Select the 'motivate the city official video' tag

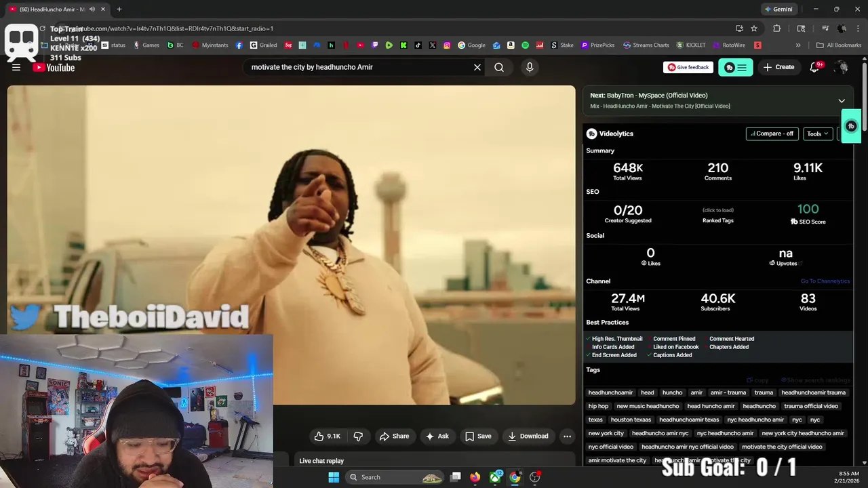(782, 447)
